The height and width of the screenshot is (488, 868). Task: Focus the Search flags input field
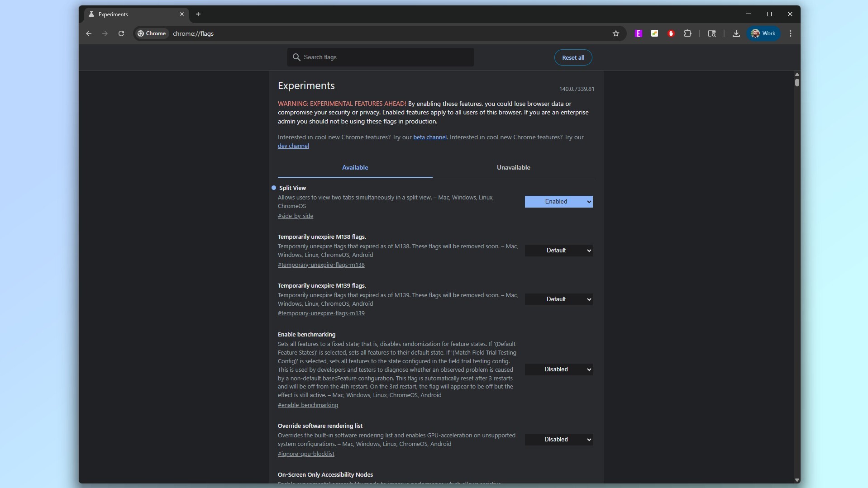[x=385, y=57]
